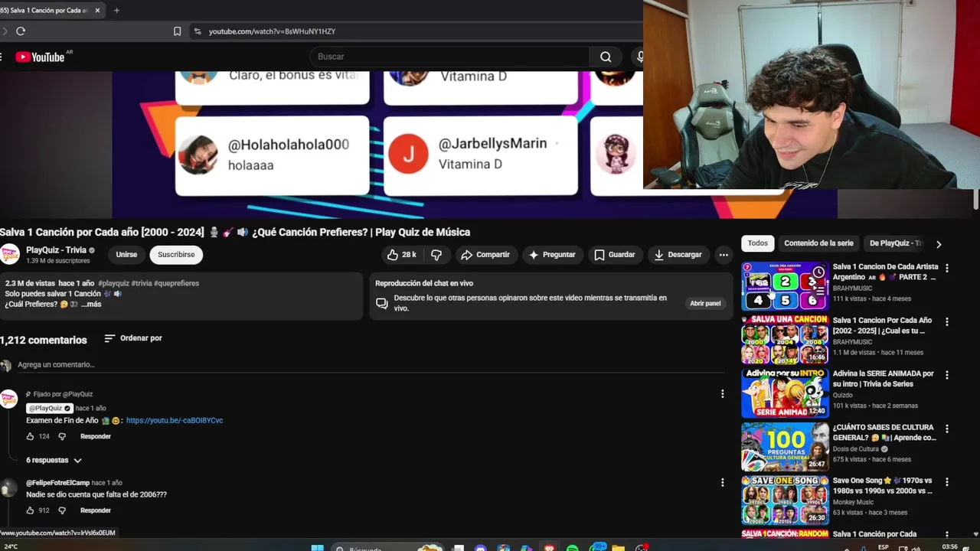The image size is (980, 551).
Task: Open Save One Song 26:30 thumbnail
Action: [785, 500]
